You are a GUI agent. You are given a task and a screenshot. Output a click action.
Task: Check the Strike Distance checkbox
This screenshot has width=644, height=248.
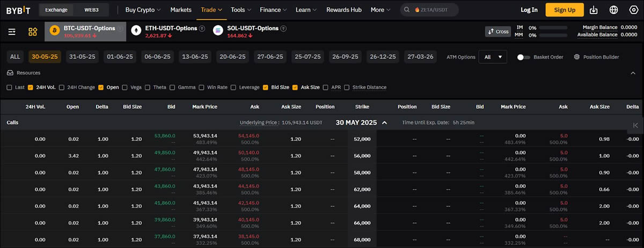point(347,87)
